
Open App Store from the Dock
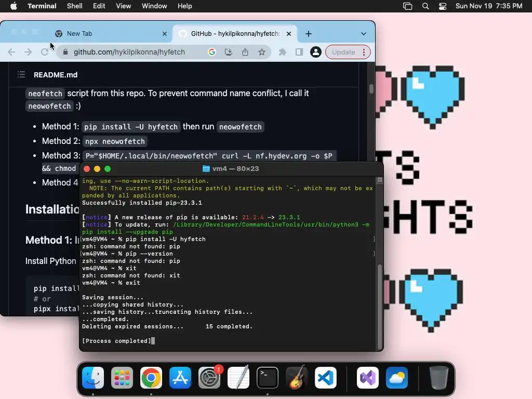click(180, 378)
